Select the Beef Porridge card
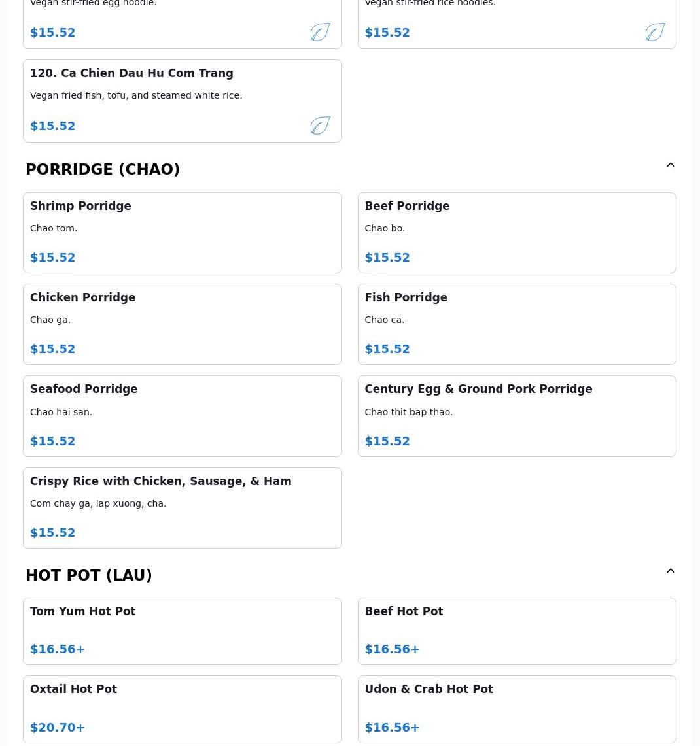700x746 pixels. tap(516, 233)
